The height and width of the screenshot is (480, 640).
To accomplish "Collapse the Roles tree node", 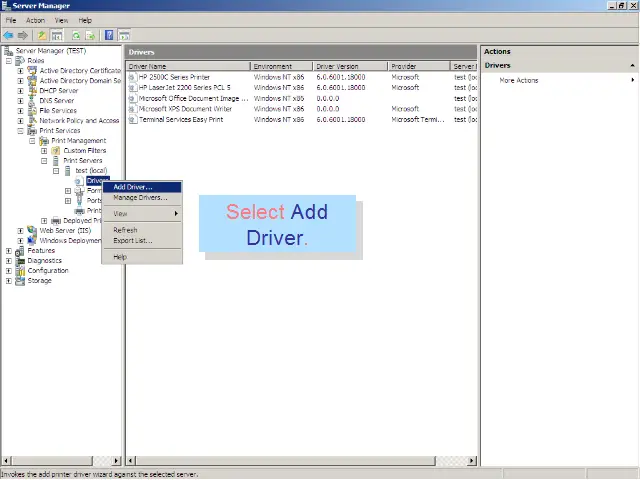I will 9,61.
